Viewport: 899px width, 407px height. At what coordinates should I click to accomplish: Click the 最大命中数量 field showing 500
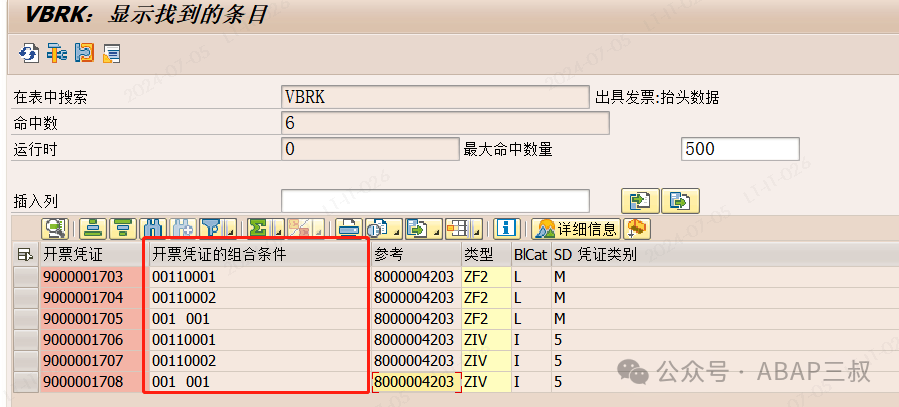(740, 150)
